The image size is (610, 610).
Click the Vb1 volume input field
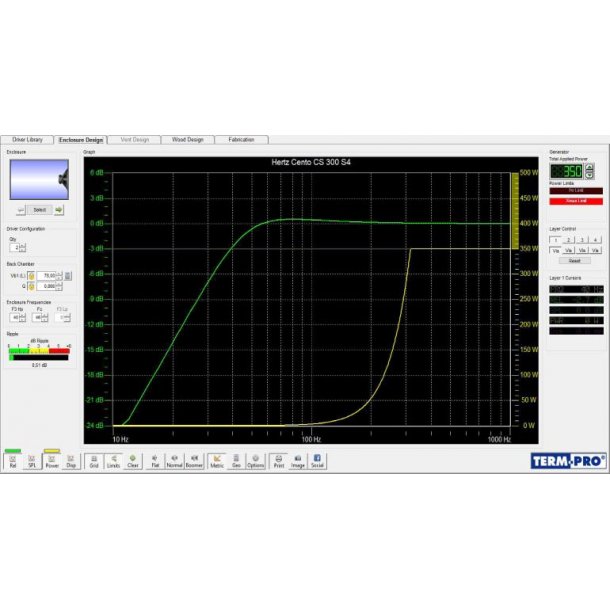coord(46,276)
